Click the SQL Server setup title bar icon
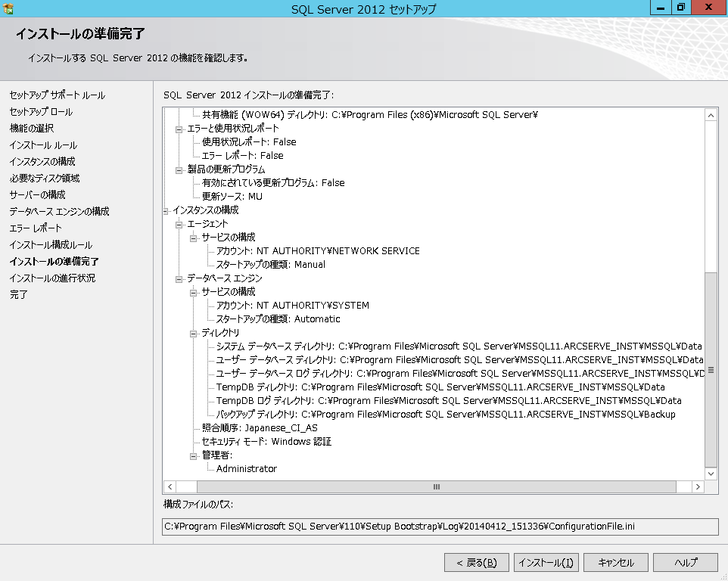728x581 pixels. 8,8
